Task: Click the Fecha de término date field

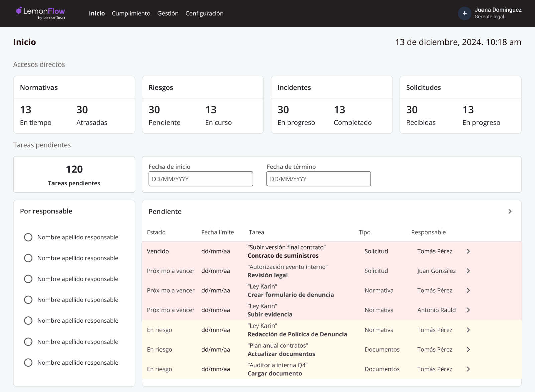Action: pos(318,179)
